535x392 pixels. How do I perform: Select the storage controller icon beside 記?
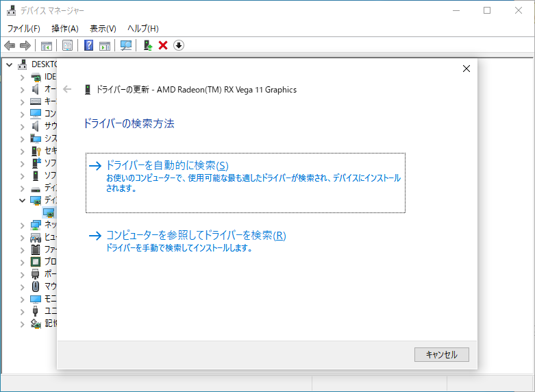click(36, 323)
